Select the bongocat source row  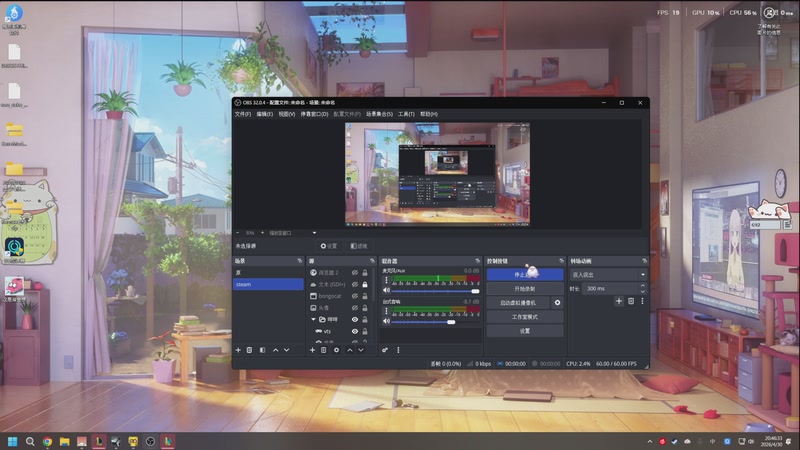(x=339, y=296)
